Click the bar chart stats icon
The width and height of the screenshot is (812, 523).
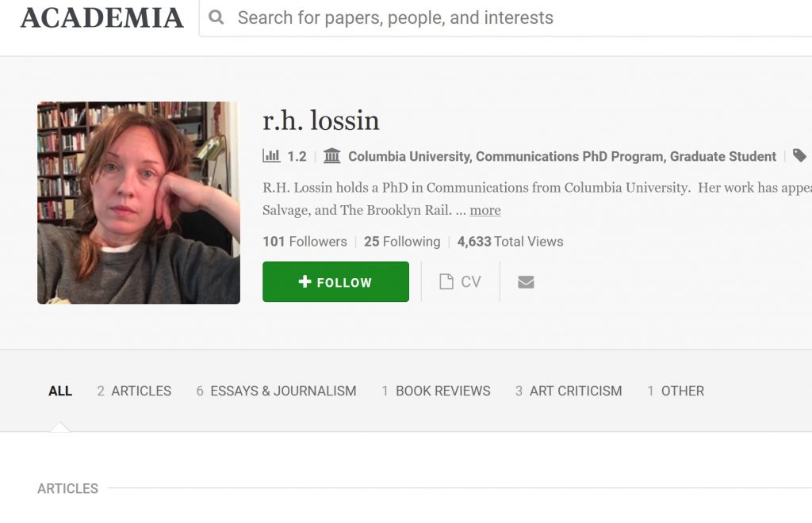tap(271, 155)
